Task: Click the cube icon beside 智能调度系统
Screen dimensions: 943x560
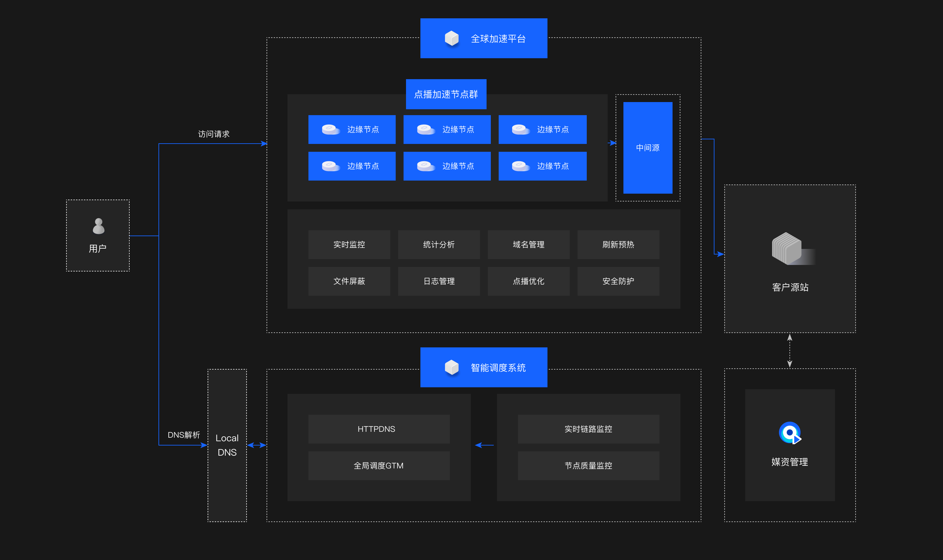Action: pos(451,368)
